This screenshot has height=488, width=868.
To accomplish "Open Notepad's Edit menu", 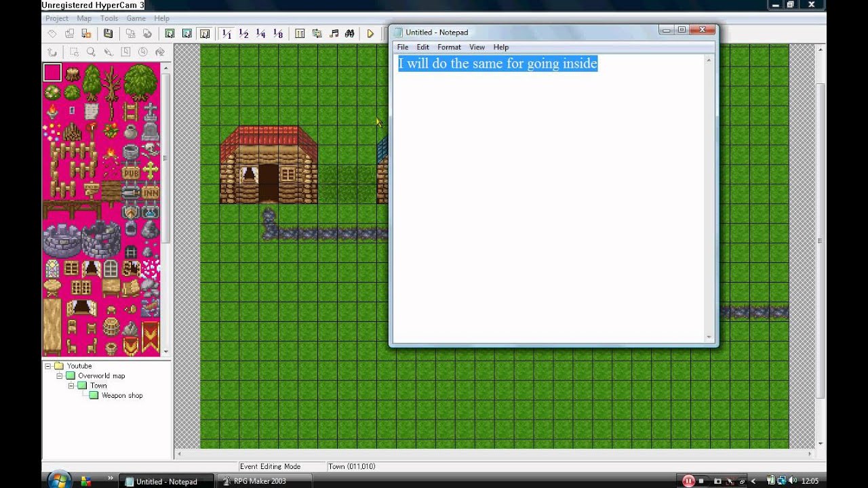I will [423, 47].
